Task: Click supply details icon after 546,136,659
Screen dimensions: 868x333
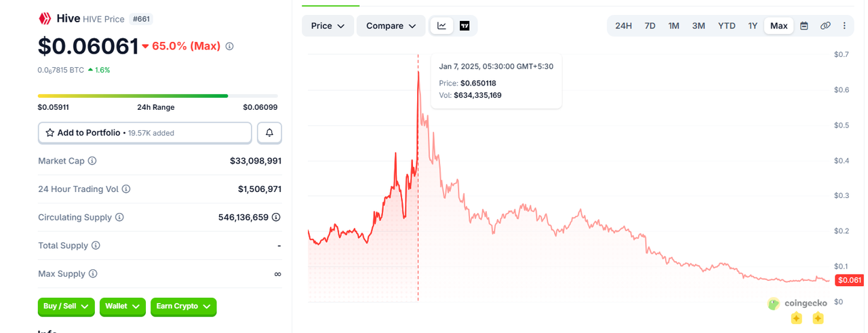Action: (276, 217)
